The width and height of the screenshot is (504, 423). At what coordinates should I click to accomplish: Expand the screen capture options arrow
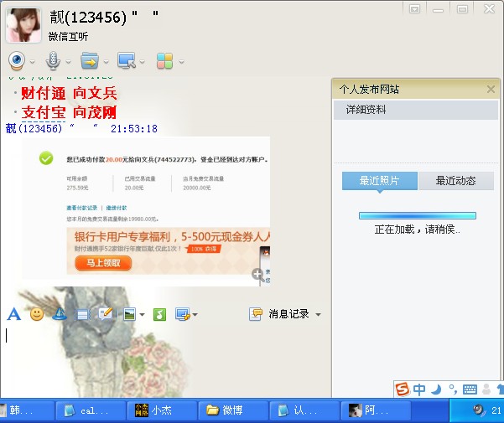(x=195, y=315)
